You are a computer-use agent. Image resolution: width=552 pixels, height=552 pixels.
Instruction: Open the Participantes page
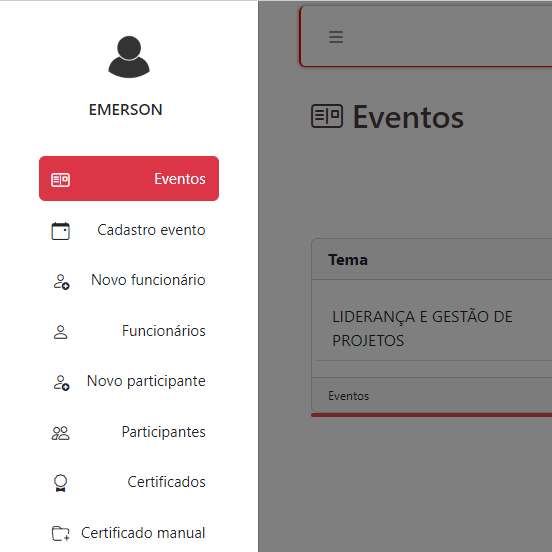click(x=129, y=432)
